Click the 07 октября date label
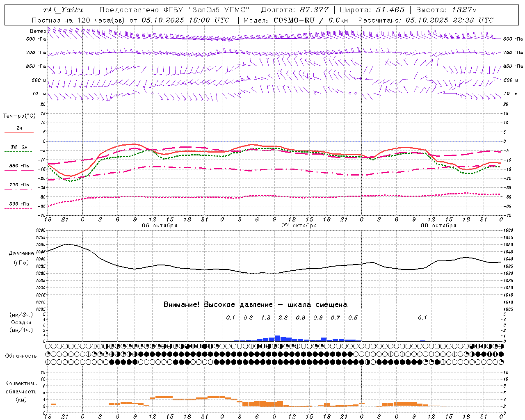 (x=299, y=226)
